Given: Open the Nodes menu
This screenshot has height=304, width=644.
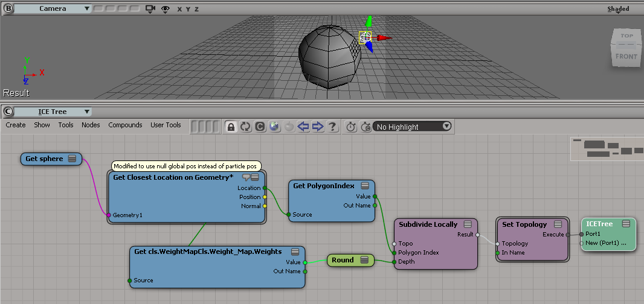Looking at the screenshot, I should 91,125.
